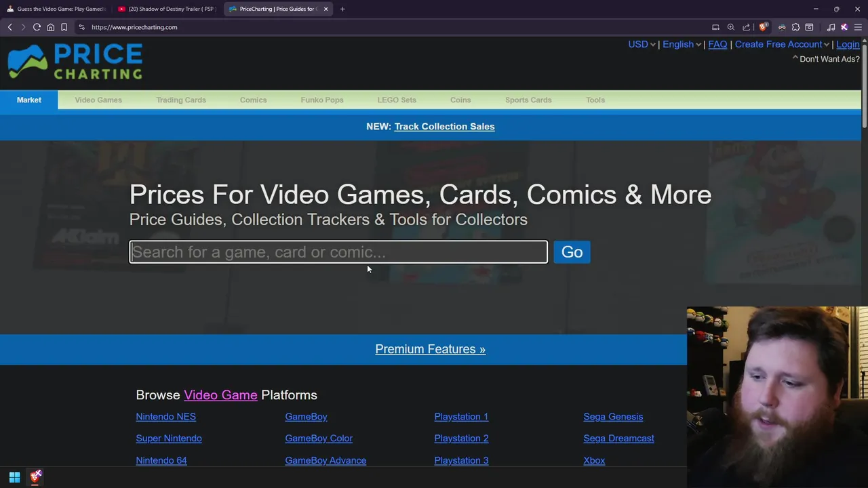Switch to Guess the Video Game tab
The width and height of the screenshot is (868, 488).
56,9
